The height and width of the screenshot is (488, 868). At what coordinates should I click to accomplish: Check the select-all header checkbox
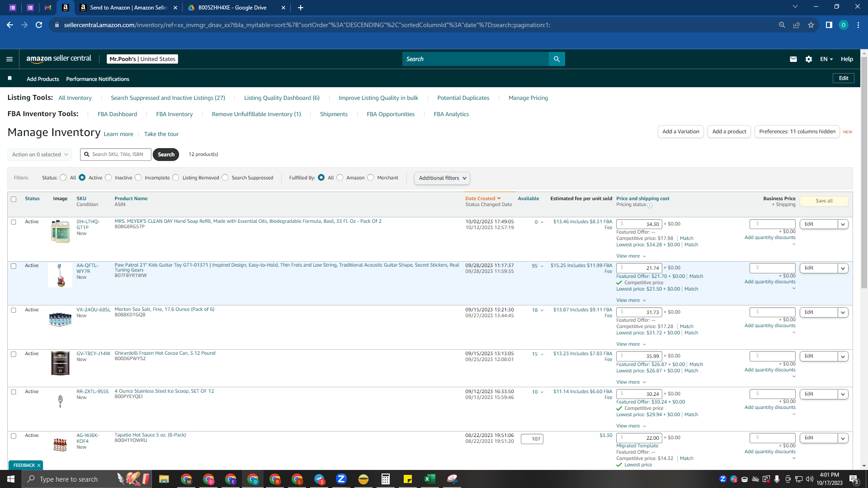(14, 199)
